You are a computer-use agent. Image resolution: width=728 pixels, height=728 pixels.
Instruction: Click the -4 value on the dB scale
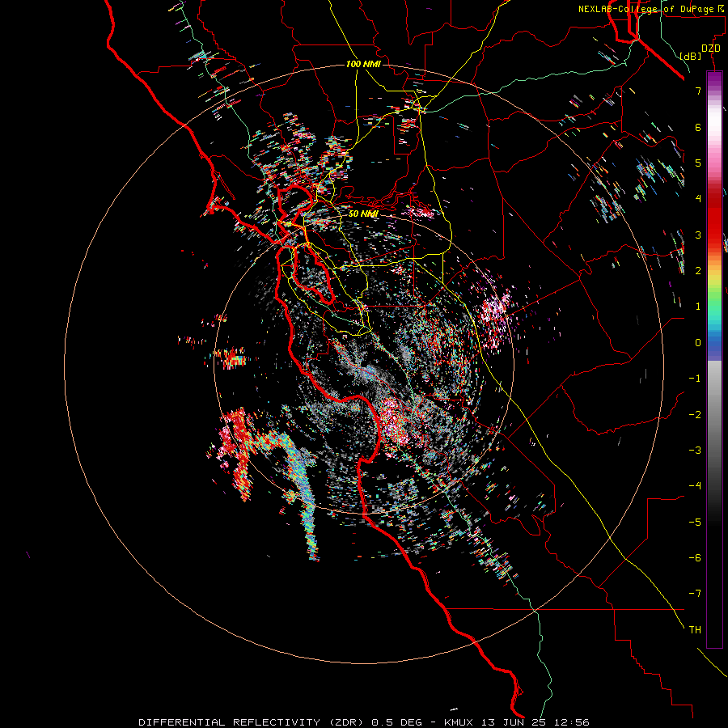coord(695,486)
